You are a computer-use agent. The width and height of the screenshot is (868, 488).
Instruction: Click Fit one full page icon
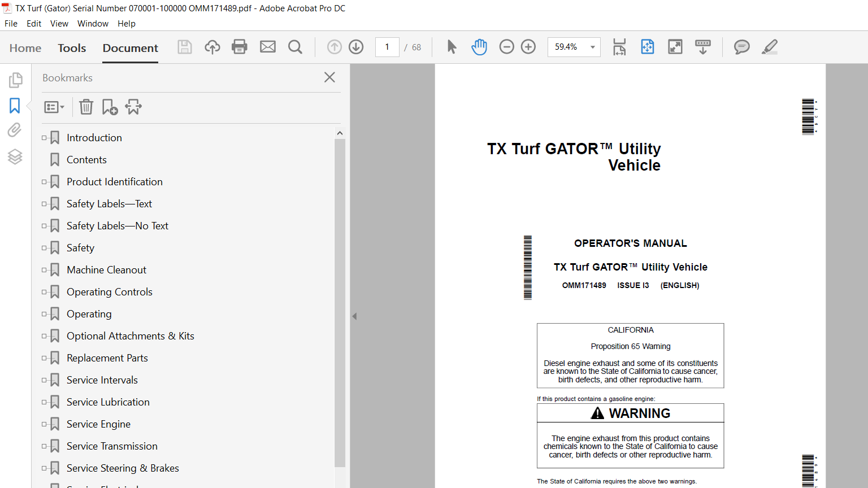pyautogui.click(x=647, y=47)
